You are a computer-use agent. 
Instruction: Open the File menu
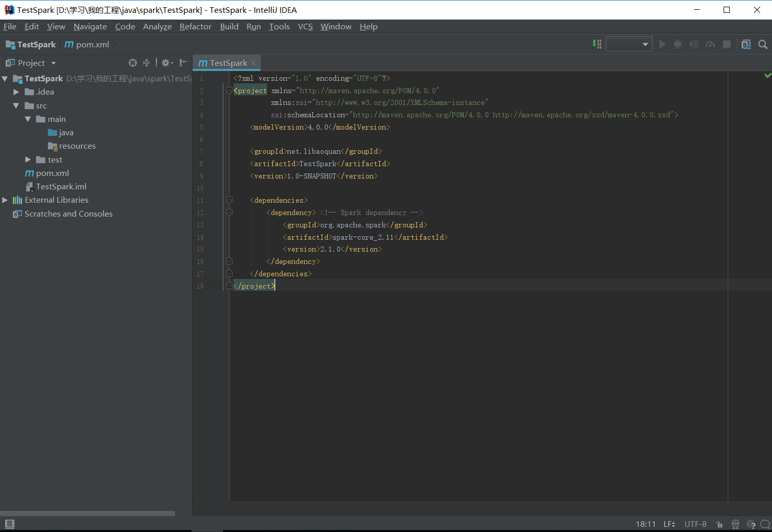[x=10, y=27]
